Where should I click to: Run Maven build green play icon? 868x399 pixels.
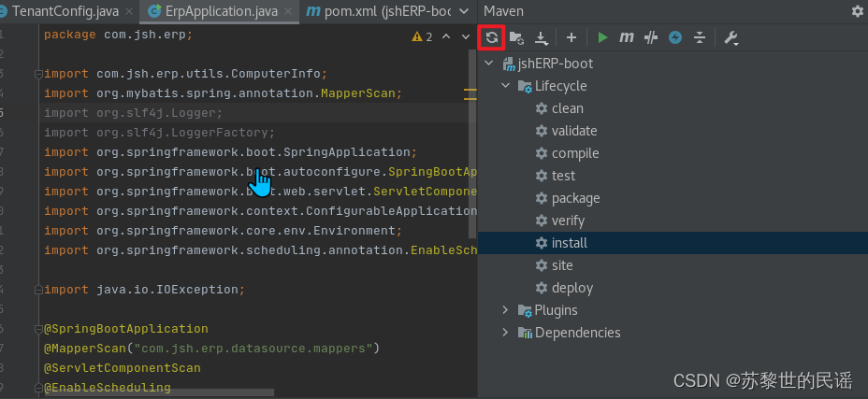pyautogui.click(x=603, y=37)
